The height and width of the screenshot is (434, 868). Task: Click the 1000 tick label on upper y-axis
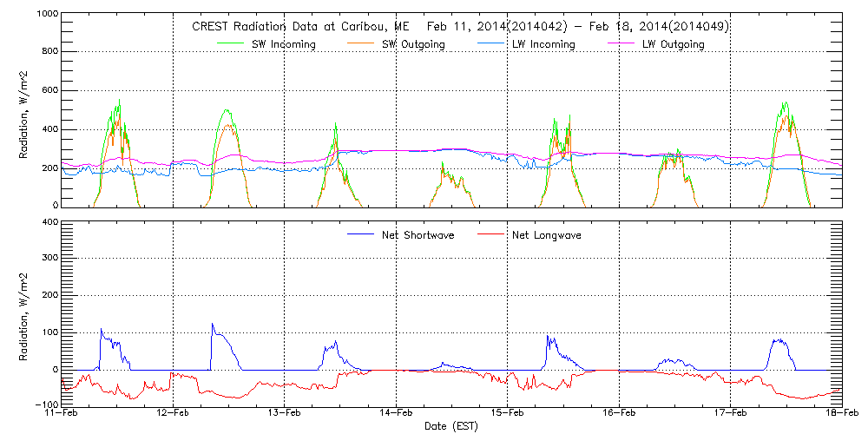pyautogui.click(x=48, y=16)
